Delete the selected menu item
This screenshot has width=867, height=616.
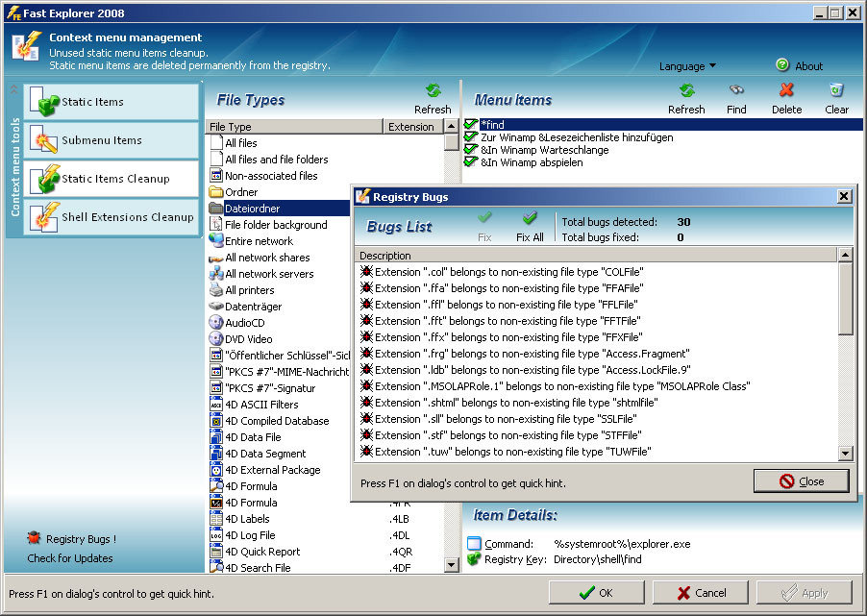pyautogui.click(x=787, y=98)
